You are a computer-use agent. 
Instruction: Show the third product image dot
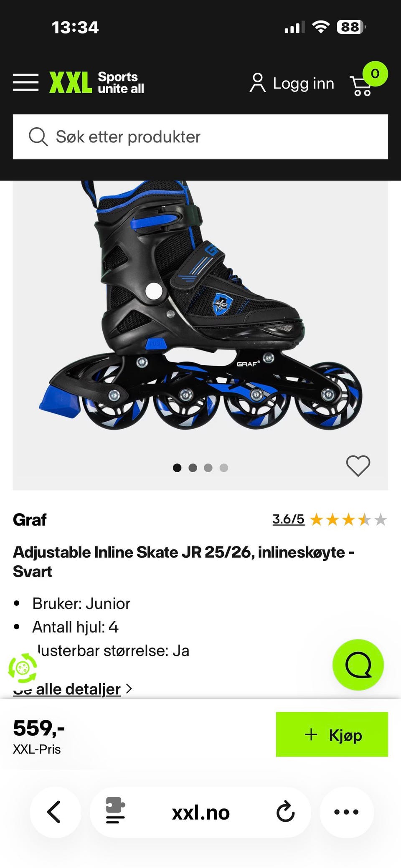(208, 468)
